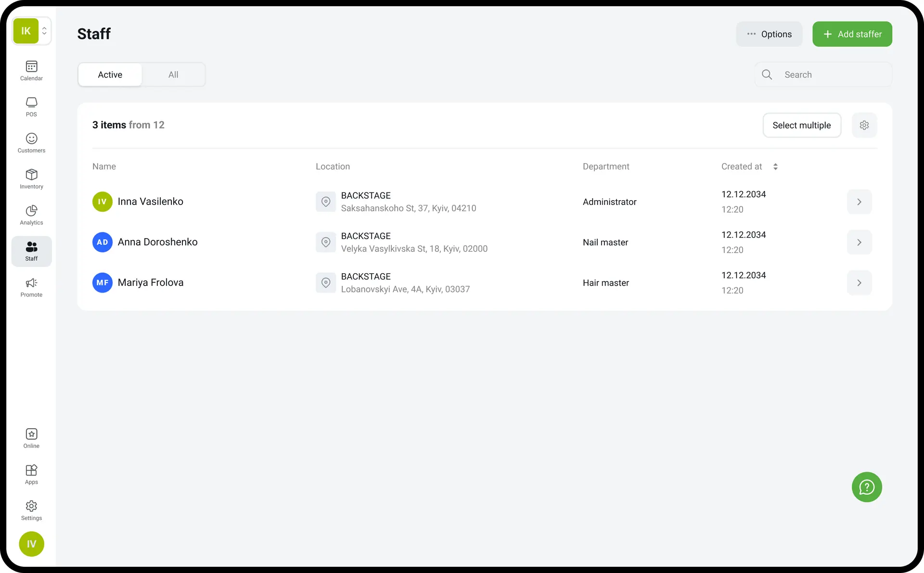Open Promote megaphone section
The image size is (924, 573).
pos(31,287)
